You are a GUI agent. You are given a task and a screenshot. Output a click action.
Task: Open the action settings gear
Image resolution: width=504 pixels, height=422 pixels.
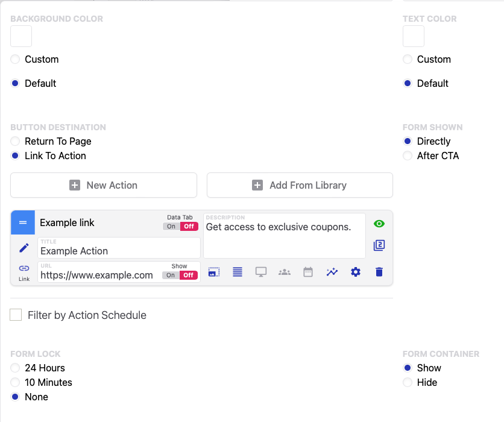(356, 272)
